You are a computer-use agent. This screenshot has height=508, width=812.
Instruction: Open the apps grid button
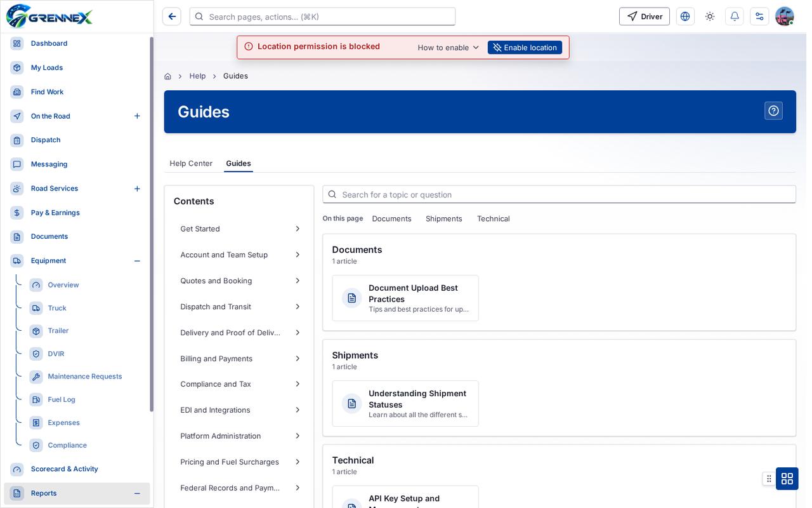[x=787, y=479]
